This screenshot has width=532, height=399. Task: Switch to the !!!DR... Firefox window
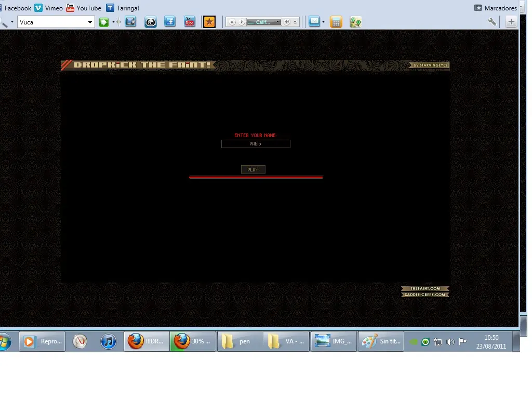coord(147,341)
